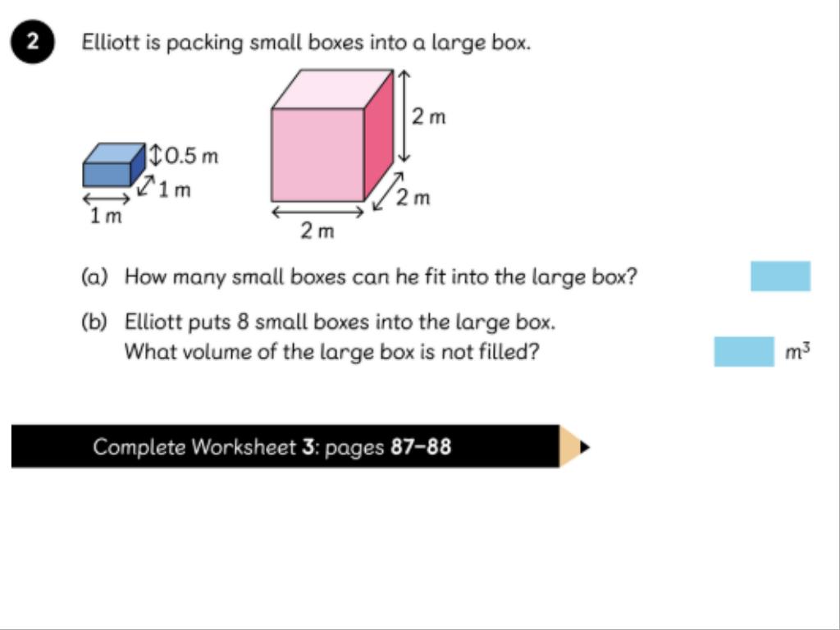Image resolution: width=840 pixels, height=630 pixels.
Task: Click the answer box for question (b)
Action: (x=743, y=352)
